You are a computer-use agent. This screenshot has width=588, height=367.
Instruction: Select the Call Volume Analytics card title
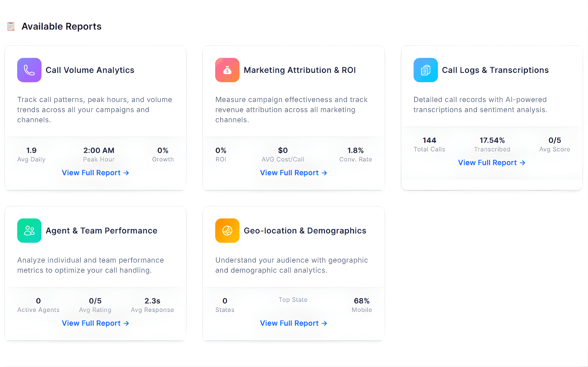click(90, 70)
